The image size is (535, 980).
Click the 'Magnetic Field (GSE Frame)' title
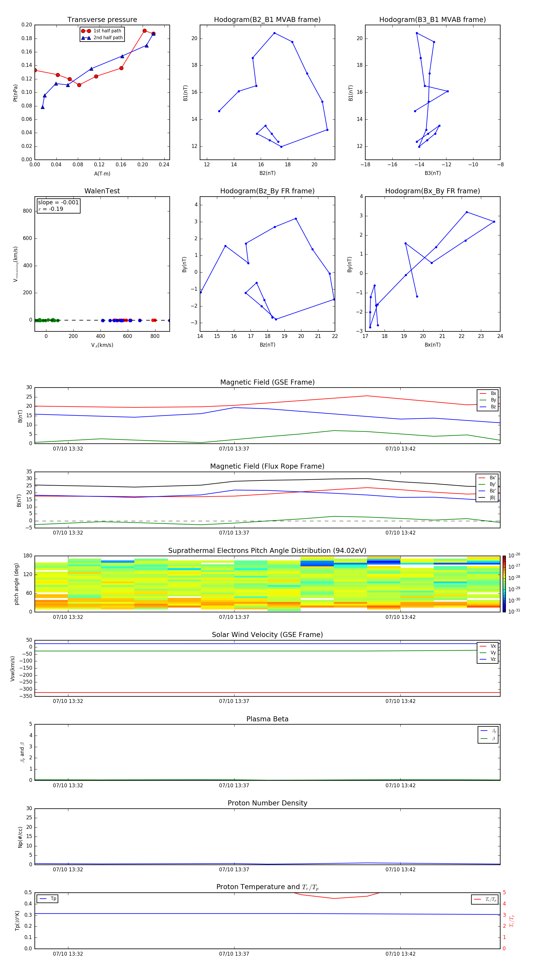pyautogui.click(x=267, y=382)
